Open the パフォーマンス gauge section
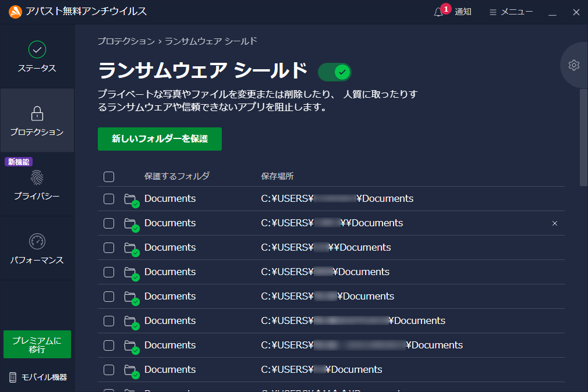This screenshot has width=588, height=392. [37, 248]
